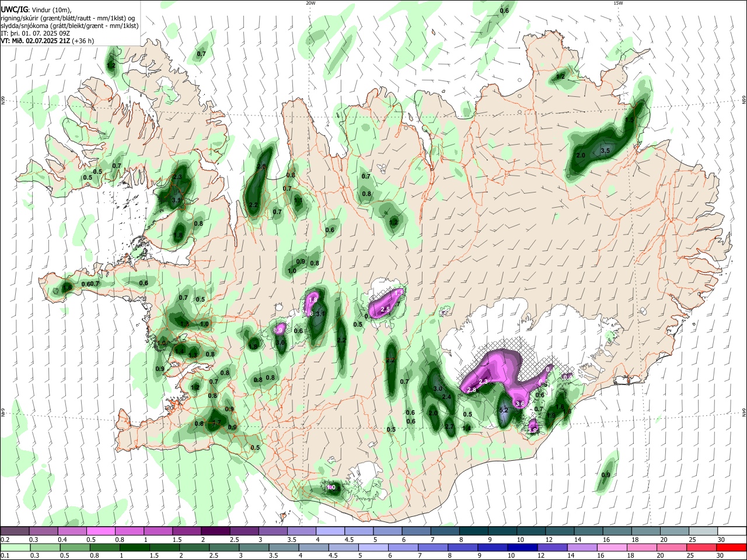The height and width of the screenshot is (560, 747).
Task: Click the 5.2 precipitation value on the map
Action: (504, 410)
